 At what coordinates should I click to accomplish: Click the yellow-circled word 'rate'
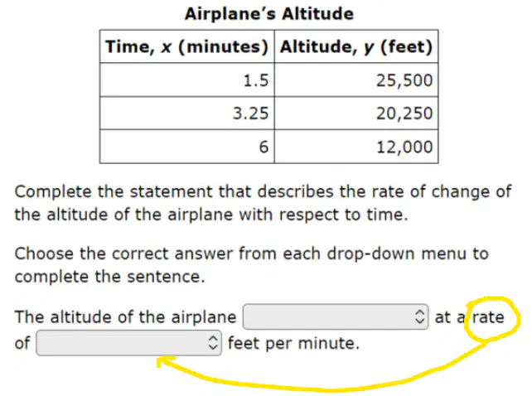(x=488, y=317)
